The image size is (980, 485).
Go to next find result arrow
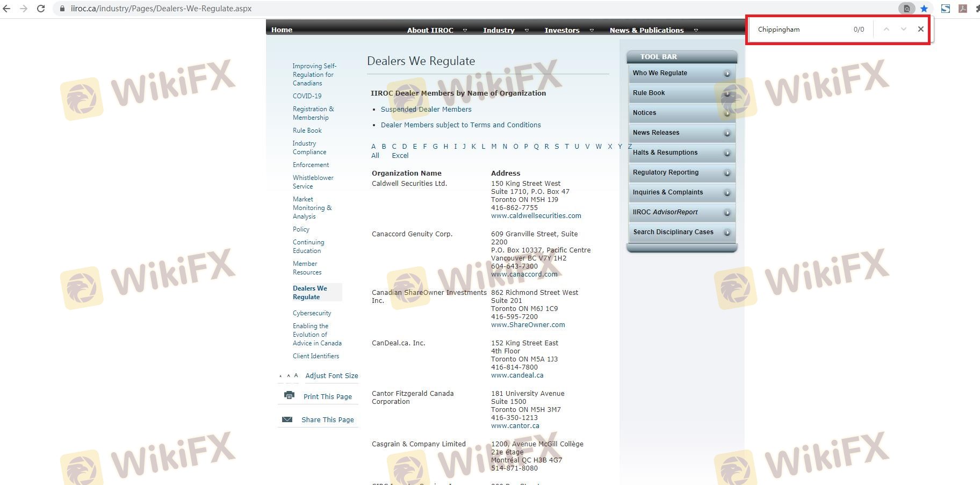coord(904,30)
